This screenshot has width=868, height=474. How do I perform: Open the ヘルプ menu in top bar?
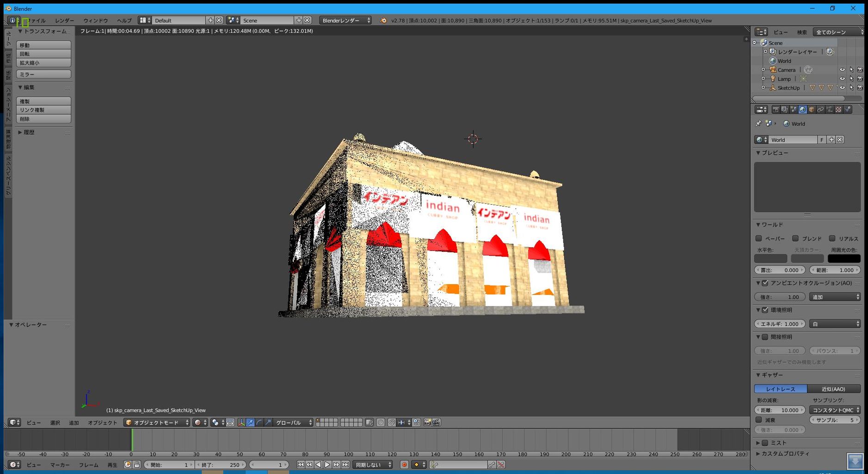click(124, 20)
